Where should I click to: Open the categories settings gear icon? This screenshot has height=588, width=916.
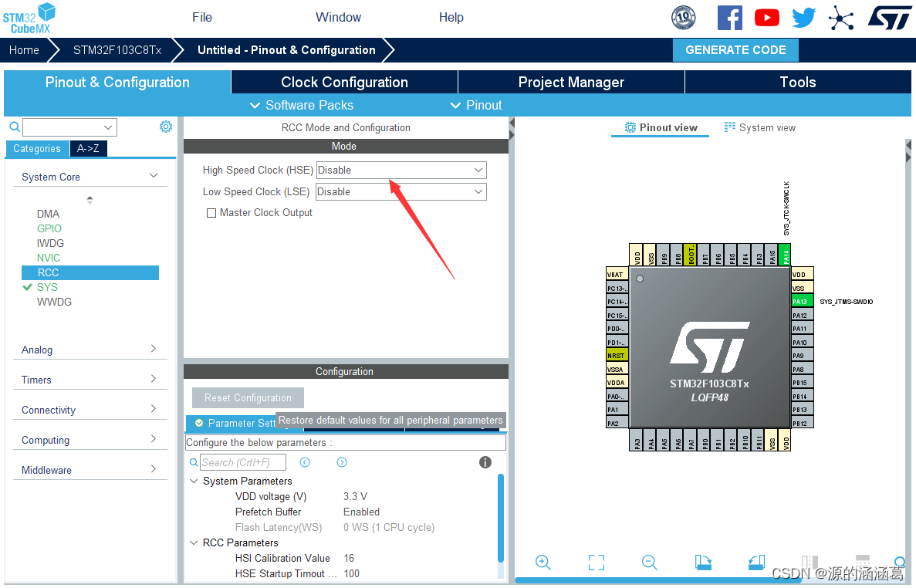(166, 127)
